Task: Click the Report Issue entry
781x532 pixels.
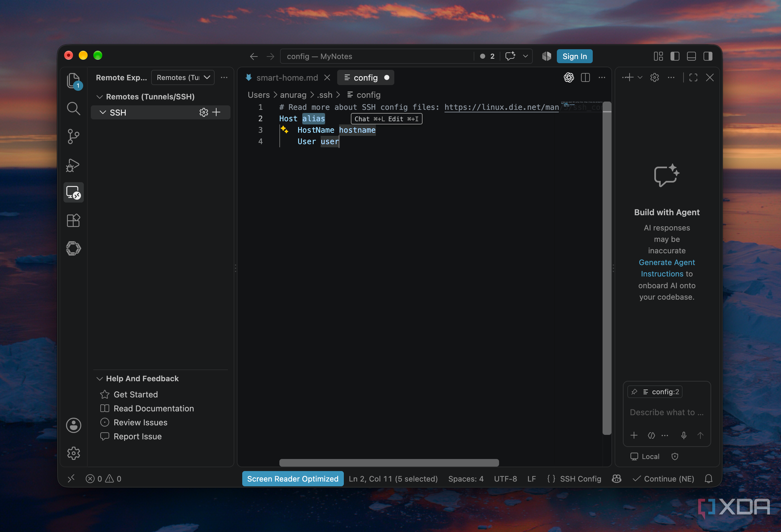Action: [137, 436]
